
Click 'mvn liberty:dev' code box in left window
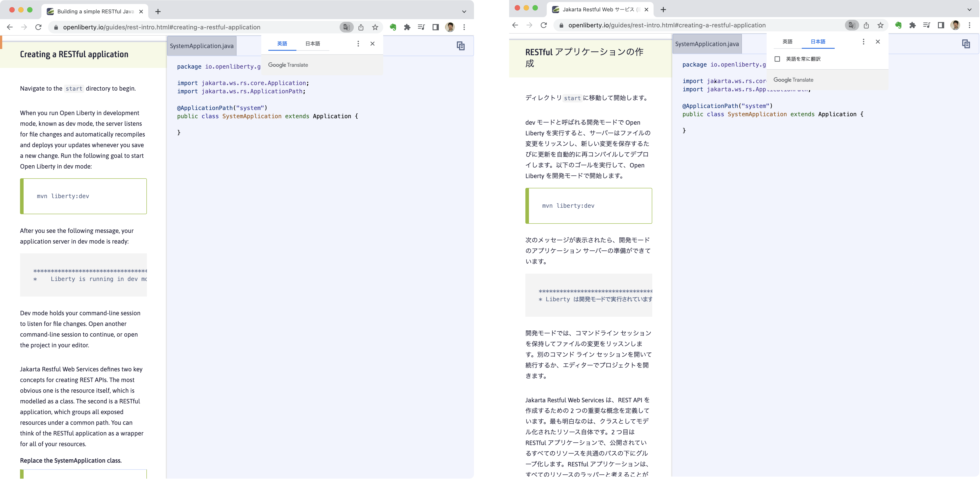(83, 196)
